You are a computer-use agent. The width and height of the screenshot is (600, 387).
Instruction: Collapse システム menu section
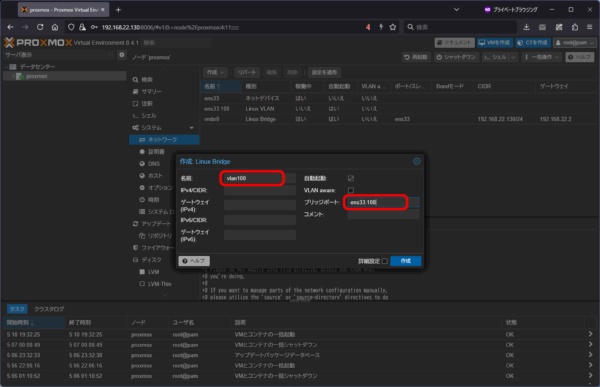[x=191, y=127]
